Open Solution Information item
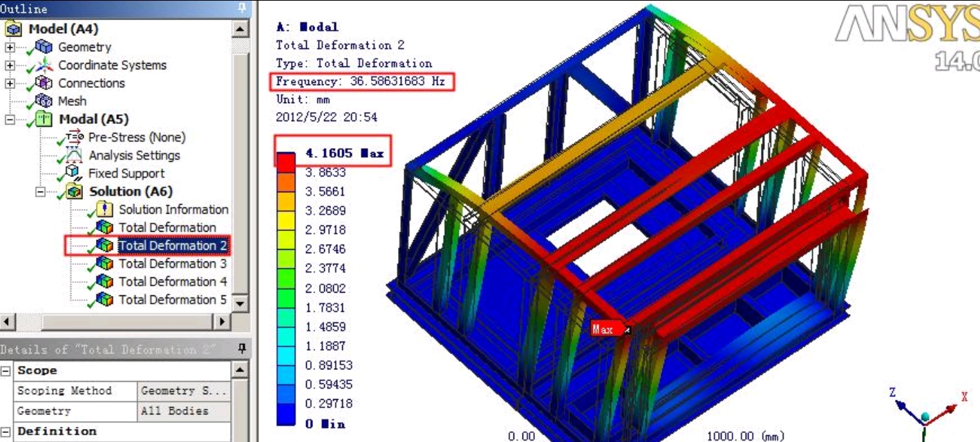980x442 pixels. [x=173, y=209]
